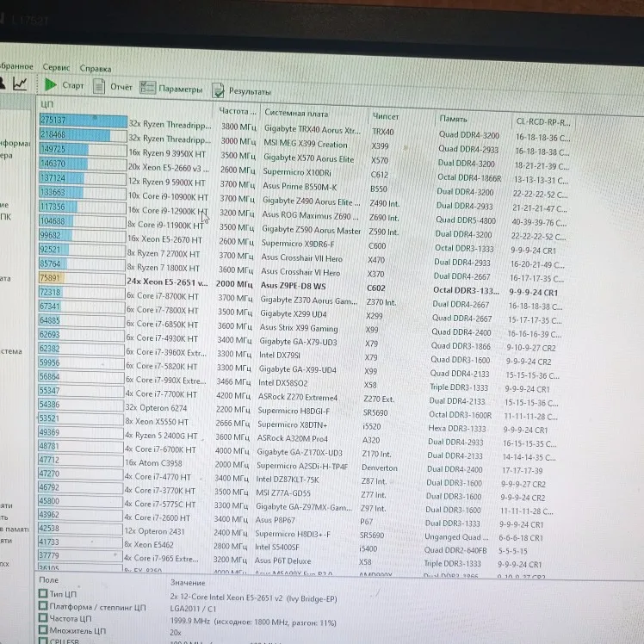Image resolution: width=644 pixels, height=644 pixels.
Task: Click the Gigabyte X570 Aorus Elite cell
Action: click(308, 158)
